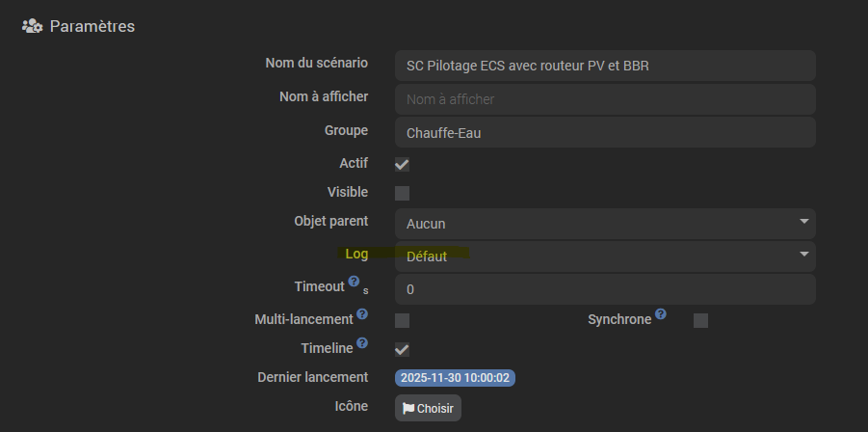Click the Synchrone help question mark icon
868x432 pixels.
click(x=661, y=314)
